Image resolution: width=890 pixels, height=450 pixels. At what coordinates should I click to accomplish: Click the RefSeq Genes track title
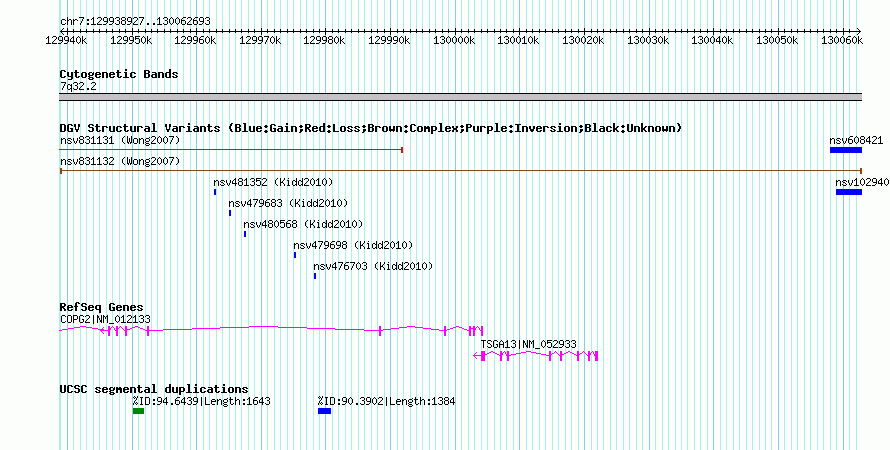click(102, 307)
